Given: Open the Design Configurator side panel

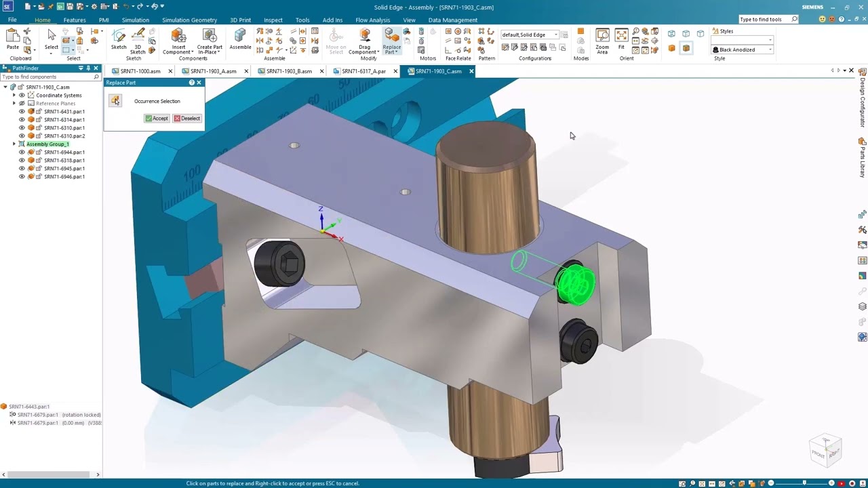Looking at the screenshot, I should tap(863, 98).
